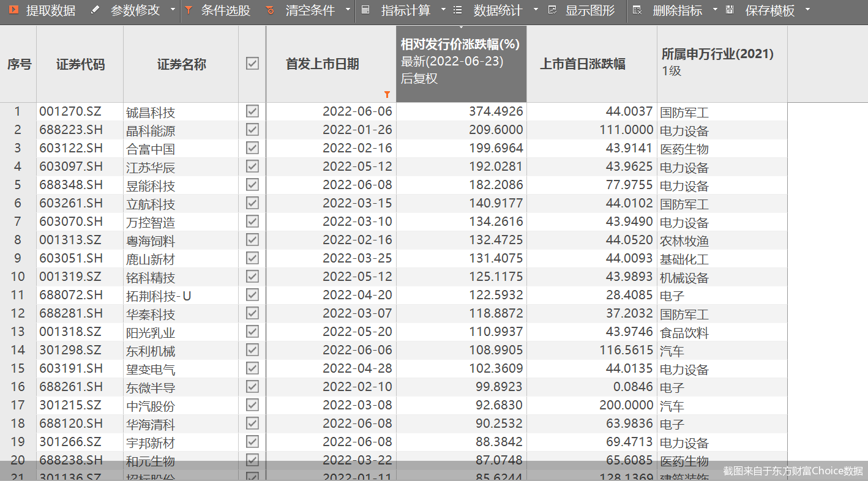The width and height of the screenshot is (868, 481).
Task: Click the 提取数据 play icon
Action: tap(13, 10)
